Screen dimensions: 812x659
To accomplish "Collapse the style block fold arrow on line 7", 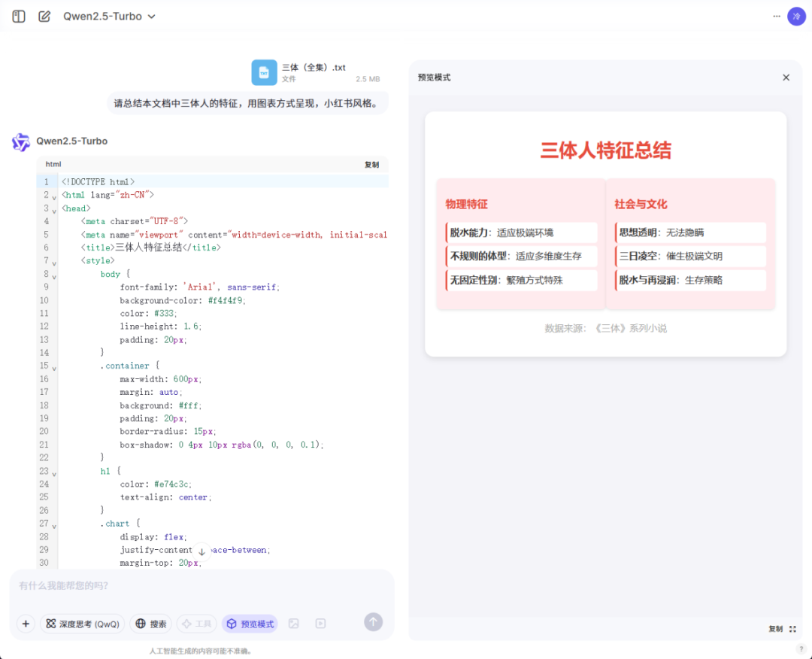I will [53, 260].
